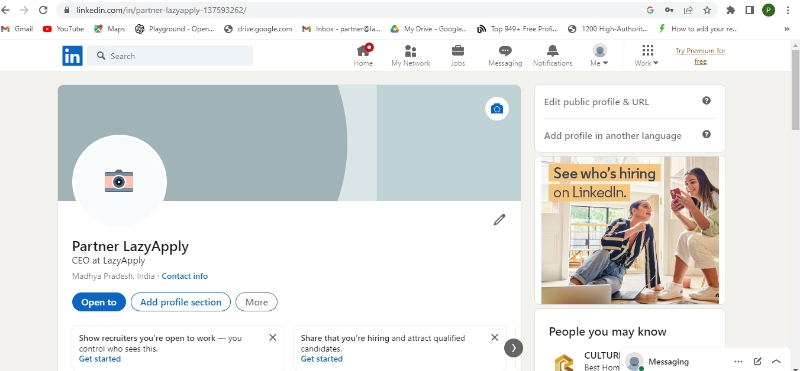Click the password key icon in address bar
800x371 pixels.
669,10
